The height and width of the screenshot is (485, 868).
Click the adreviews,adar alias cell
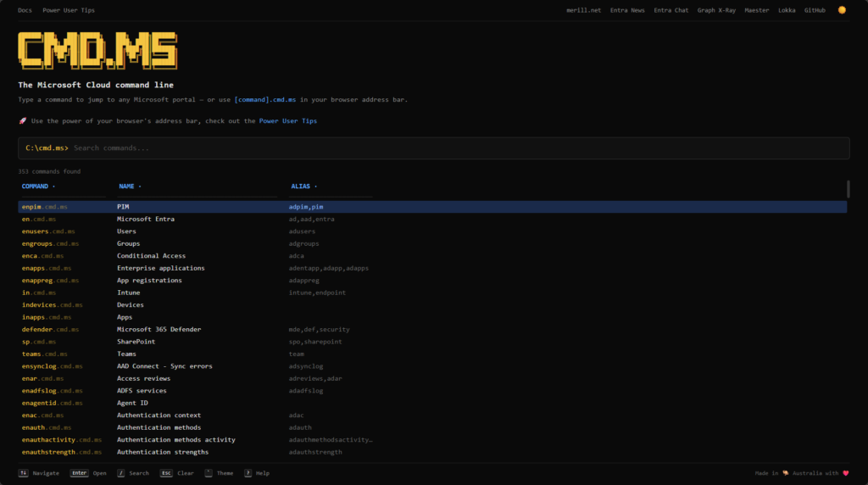(x=315, y=379)
